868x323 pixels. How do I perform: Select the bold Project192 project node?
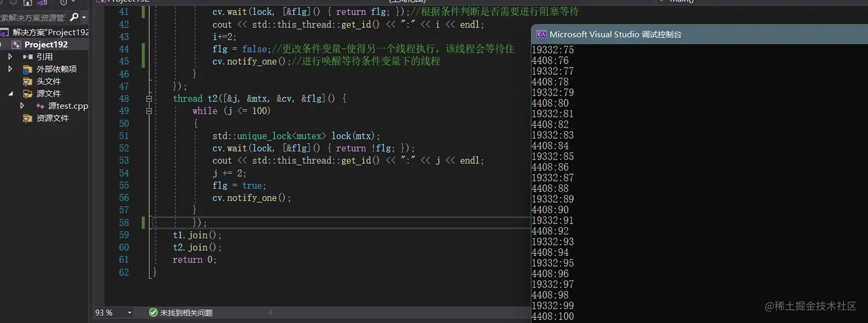pyautogui.click(x=46, y=45)
